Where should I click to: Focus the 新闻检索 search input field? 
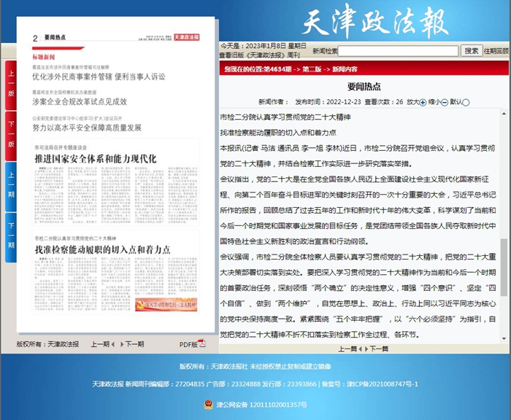398,51
